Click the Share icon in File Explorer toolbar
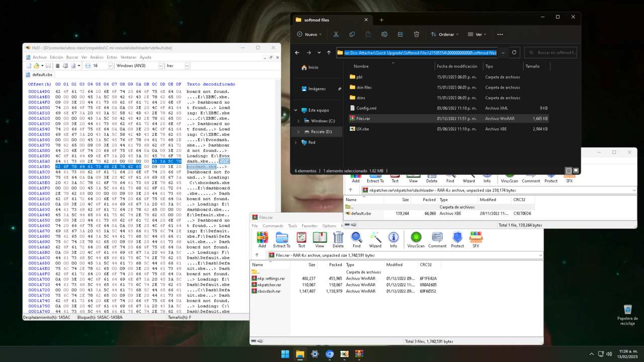The image size is (644, 362). tap(400, 34)
